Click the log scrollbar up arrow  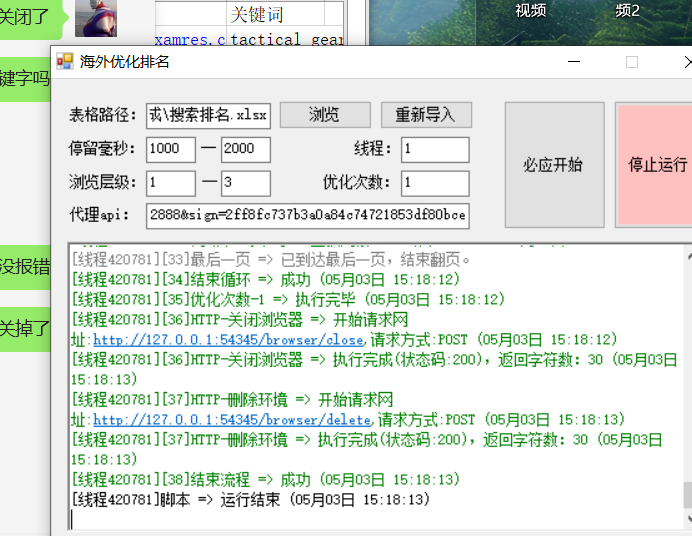click(x=688, y=256)
